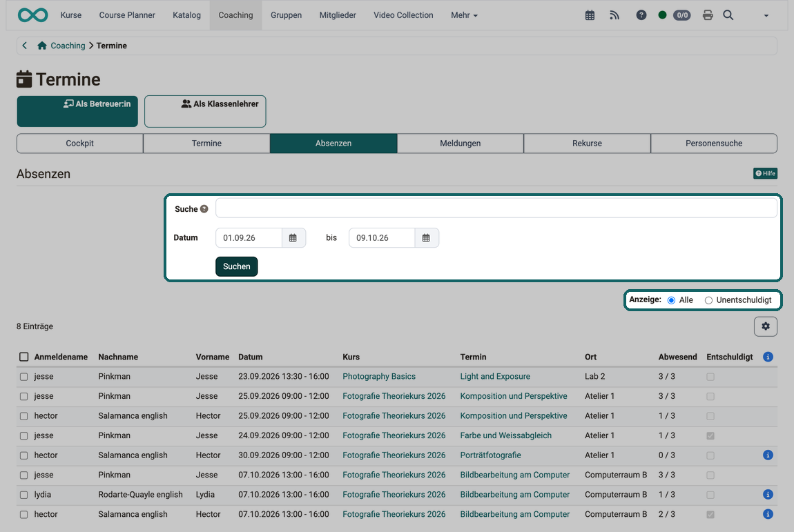Click the Suchen button

[237, 267]
